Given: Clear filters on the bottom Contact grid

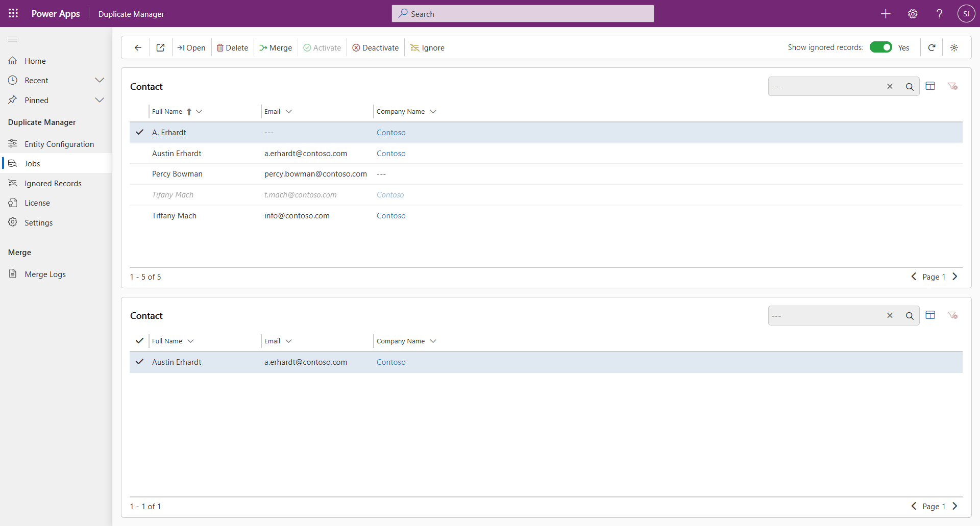Looking at the screenshot, I should (952, 315).
